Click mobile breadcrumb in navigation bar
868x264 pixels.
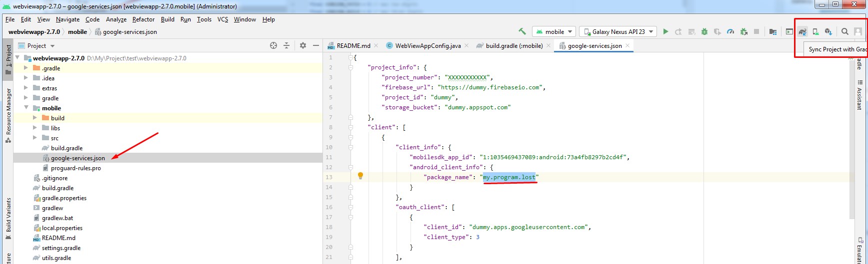coord(77,31)
